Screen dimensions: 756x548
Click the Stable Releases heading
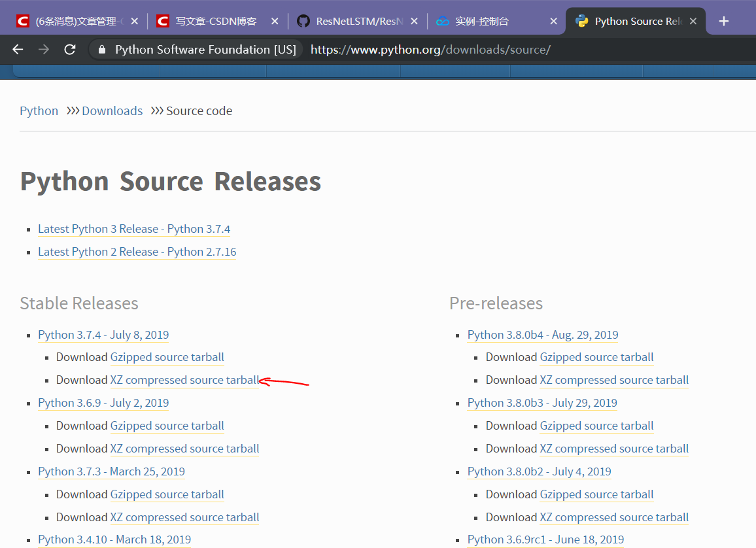tap(79, 303)
